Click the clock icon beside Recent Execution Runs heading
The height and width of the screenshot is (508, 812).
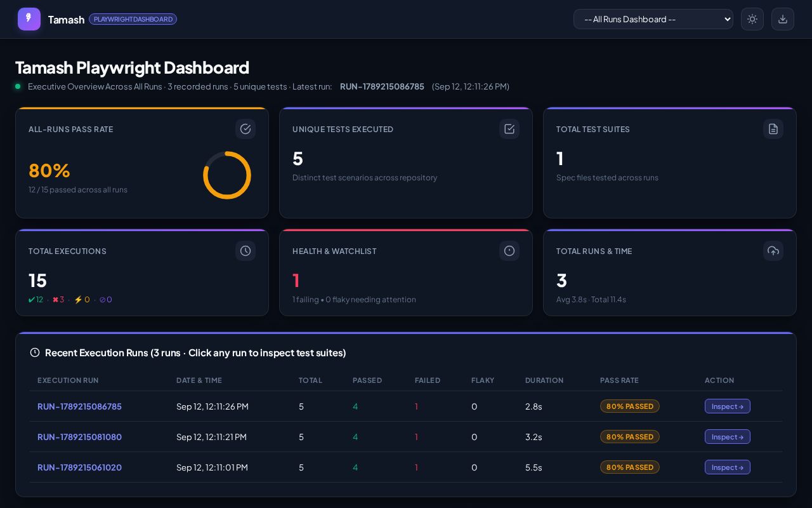[x=35, y=352]
